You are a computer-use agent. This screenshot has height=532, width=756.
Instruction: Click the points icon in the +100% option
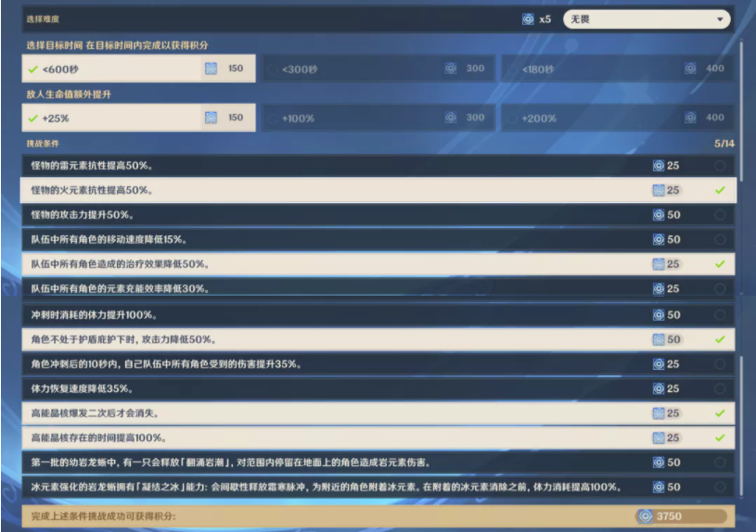(450, 118)
